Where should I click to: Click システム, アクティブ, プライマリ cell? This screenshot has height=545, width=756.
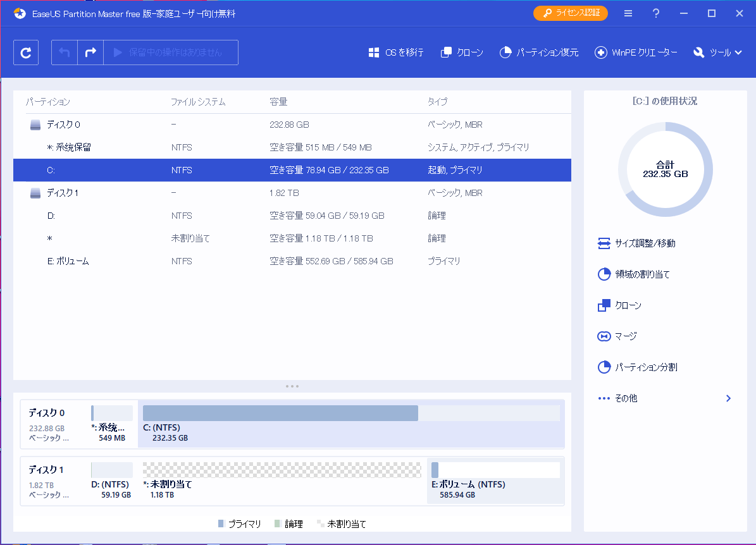click(478, 147)
